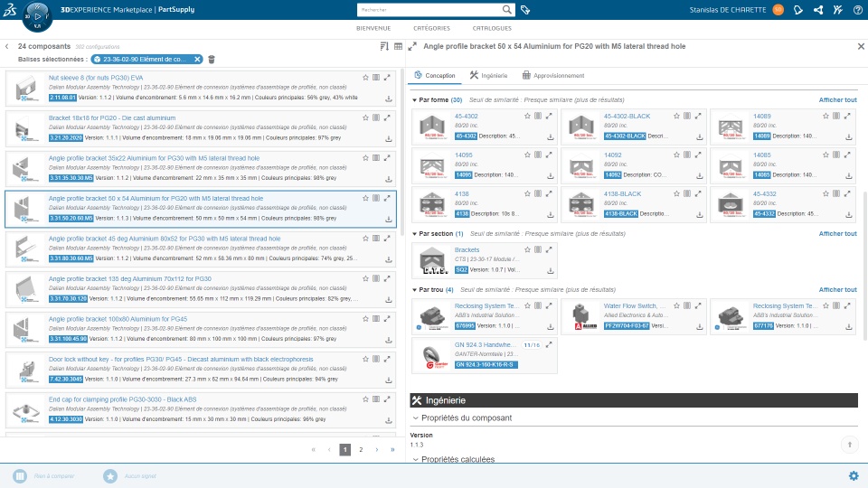Screen dimensions: 868x488
Task: Star the End cap for clamping profile
Action: (x=365, y=399)
